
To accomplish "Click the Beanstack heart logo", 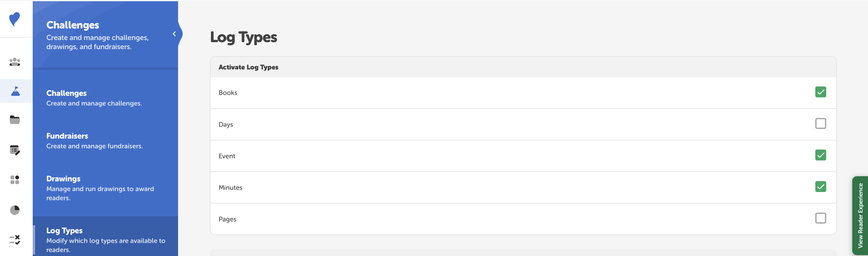I will (15, 19).
